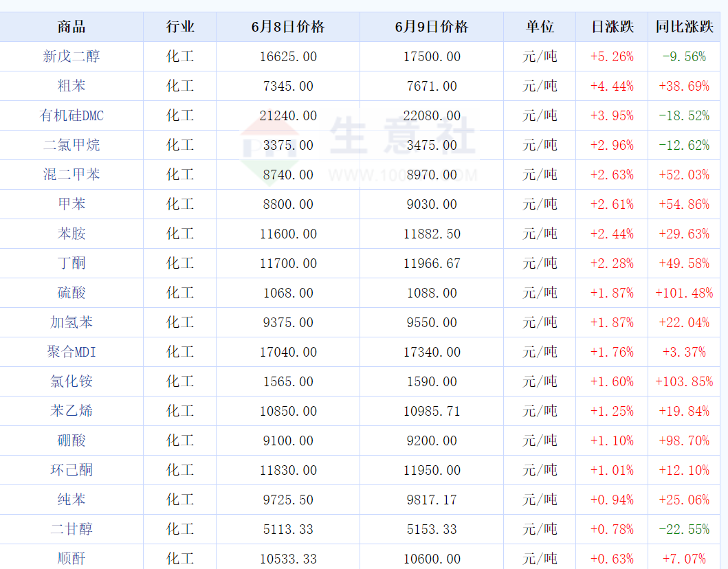Viewport: 728px width, 569px height.
Task: Open the 二甘醇 commodity link
Action: [71, 529]
